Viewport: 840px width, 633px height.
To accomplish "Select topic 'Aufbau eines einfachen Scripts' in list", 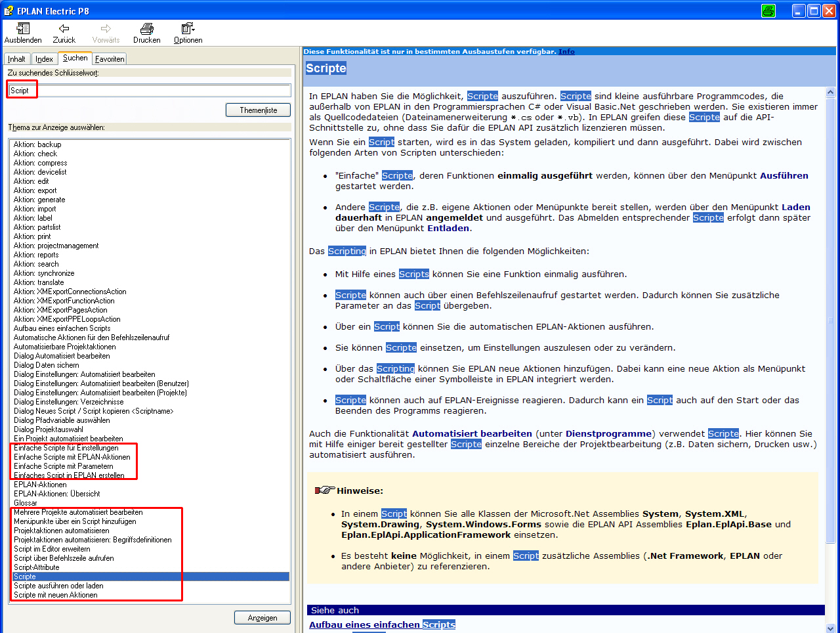I will (x=62, y=328).
